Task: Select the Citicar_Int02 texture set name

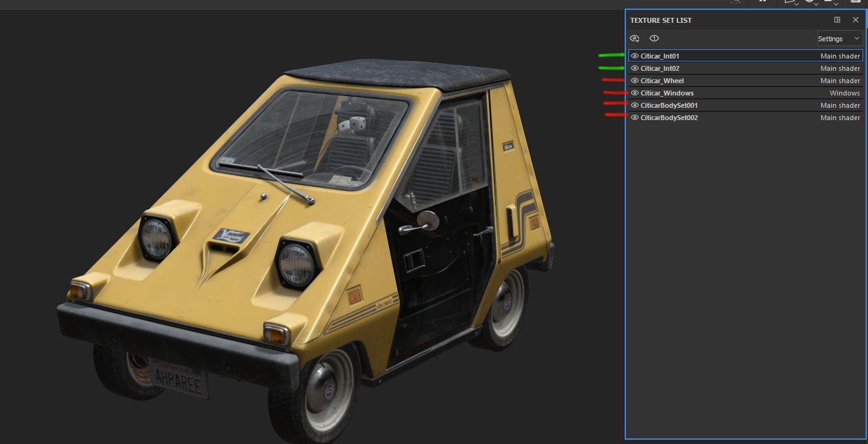Action: tap(660, 68)
